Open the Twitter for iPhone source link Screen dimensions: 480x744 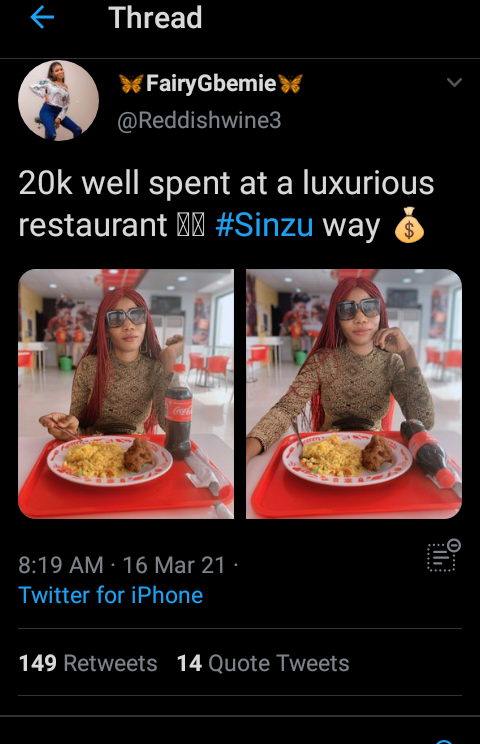pos(111,595)
